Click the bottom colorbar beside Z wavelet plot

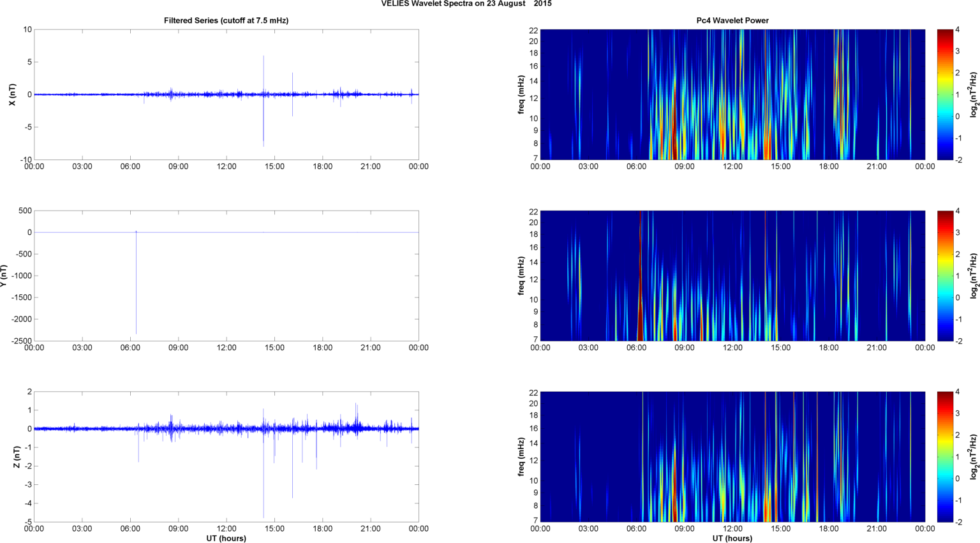tap(945, 457)
